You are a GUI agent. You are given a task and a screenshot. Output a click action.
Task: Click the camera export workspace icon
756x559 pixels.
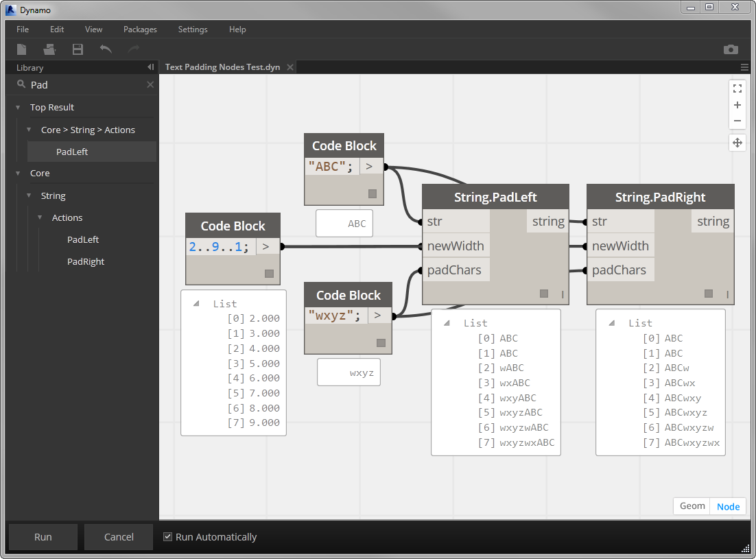click(731, 49)
